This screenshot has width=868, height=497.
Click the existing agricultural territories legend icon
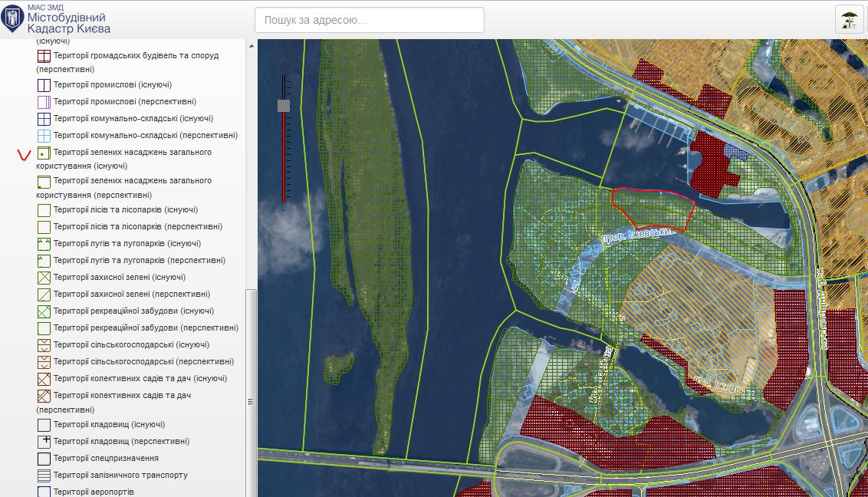click(x=44, y=345)
